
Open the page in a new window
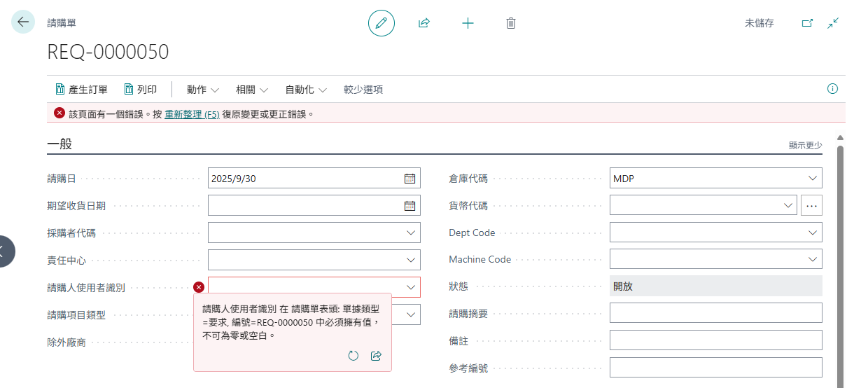[807, 23]
